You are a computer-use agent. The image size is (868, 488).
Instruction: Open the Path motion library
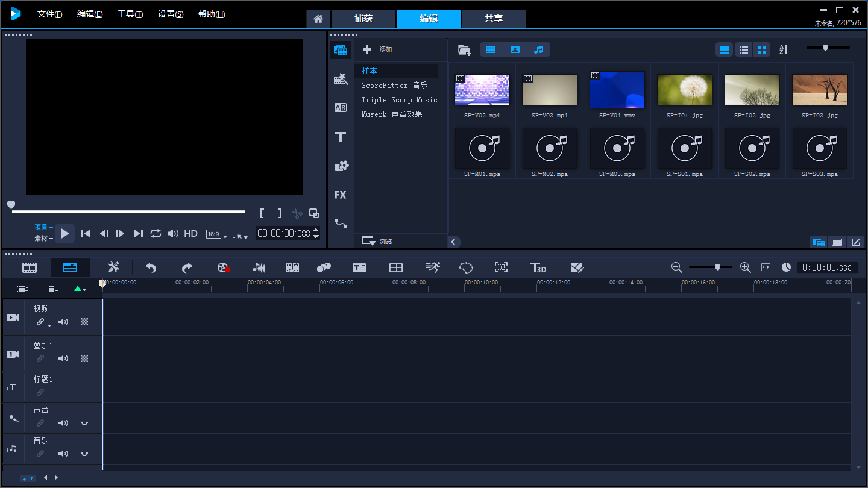341,224
